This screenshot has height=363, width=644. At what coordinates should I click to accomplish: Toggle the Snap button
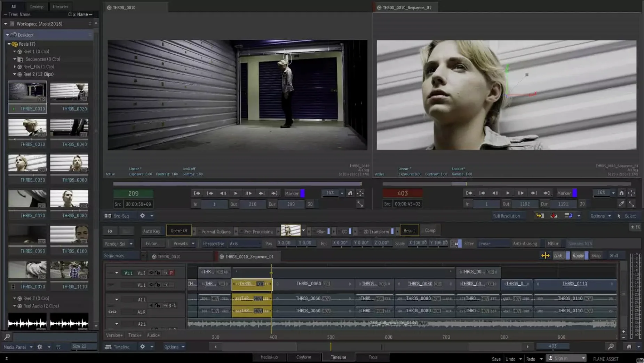coord(596,256)
